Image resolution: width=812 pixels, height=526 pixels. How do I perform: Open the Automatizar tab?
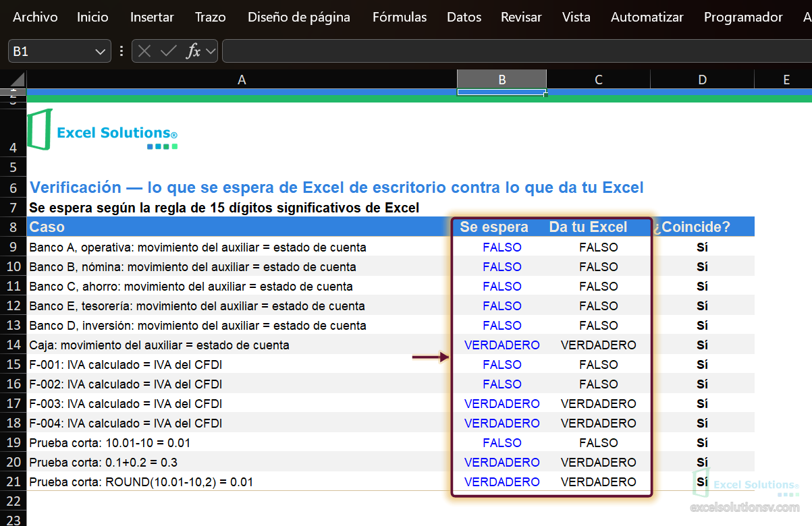(647, 18)
